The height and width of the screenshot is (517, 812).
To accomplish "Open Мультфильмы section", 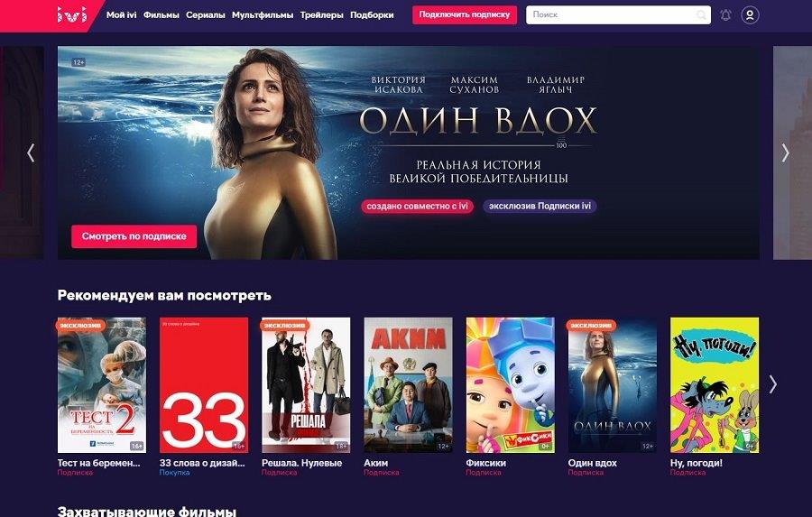I will (263, 15).
